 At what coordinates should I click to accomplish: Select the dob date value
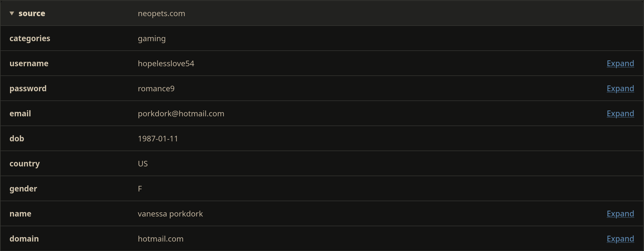158,139
